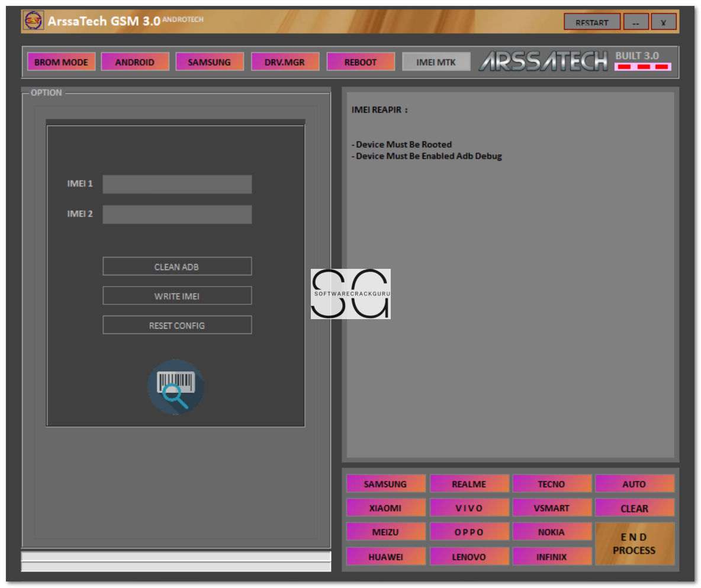Click the END PROCESS button

(635, 544)
